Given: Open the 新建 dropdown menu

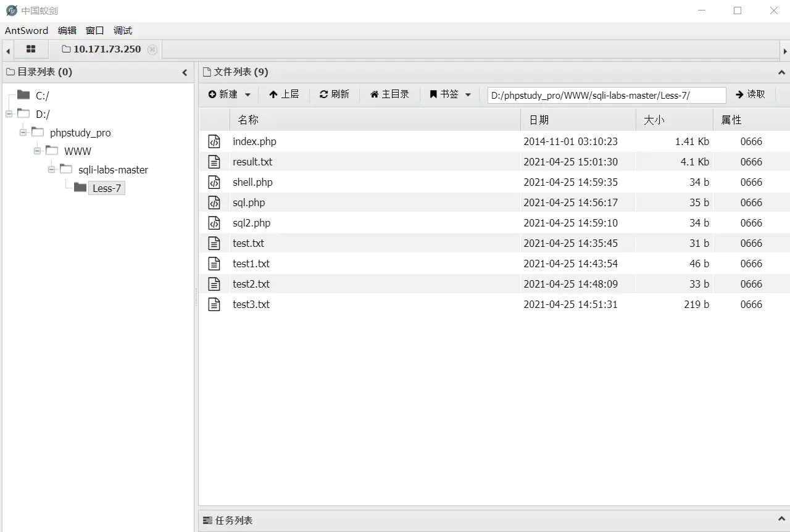Looking at the screenshot, I should point(230,94).
